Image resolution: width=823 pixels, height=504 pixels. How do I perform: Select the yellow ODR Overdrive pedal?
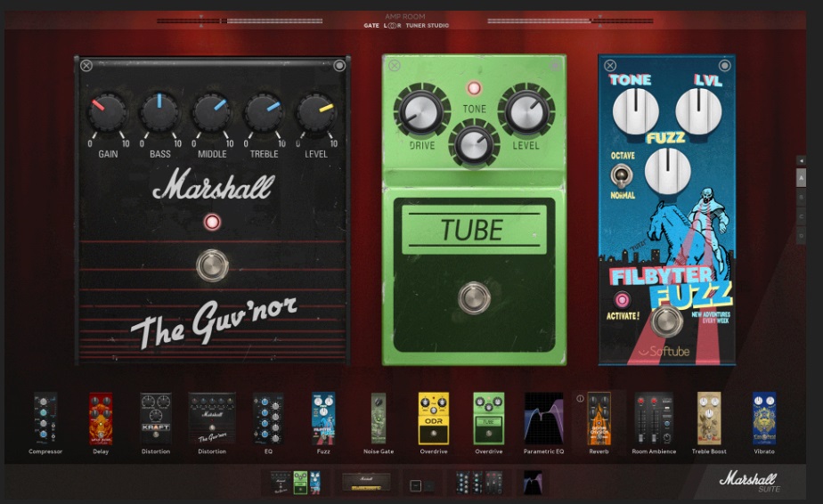(x=434, y=419)
